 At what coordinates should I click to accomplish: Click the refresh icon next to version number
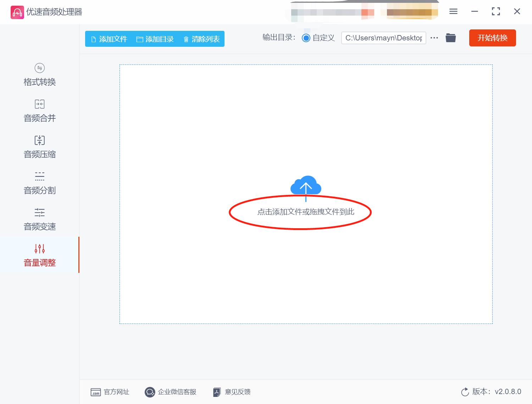465,392
